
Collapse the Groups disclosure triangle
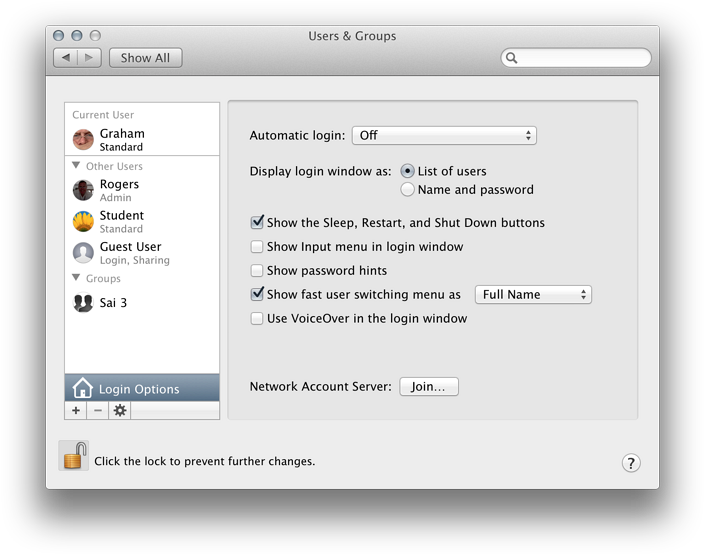76,278
